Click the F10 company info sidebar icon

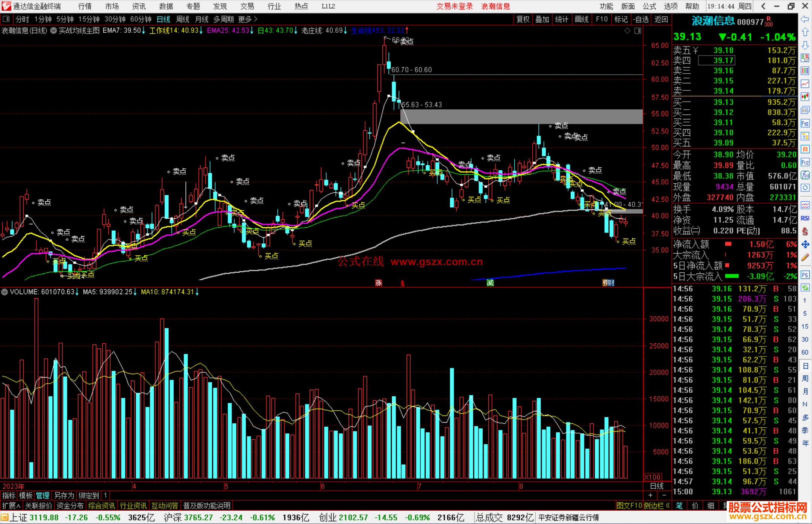[x=805, y=123]
